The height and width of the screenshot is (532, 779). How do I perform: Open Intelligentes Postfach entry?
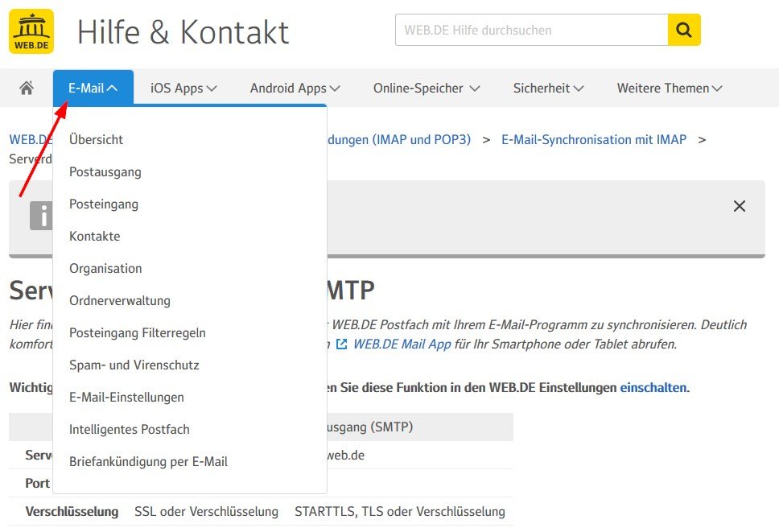130,429
